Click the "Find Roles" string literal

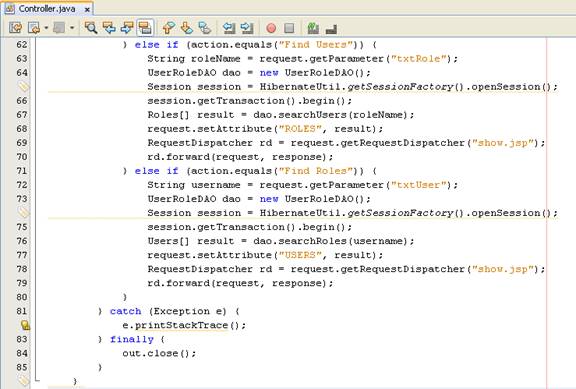point(315,171)
